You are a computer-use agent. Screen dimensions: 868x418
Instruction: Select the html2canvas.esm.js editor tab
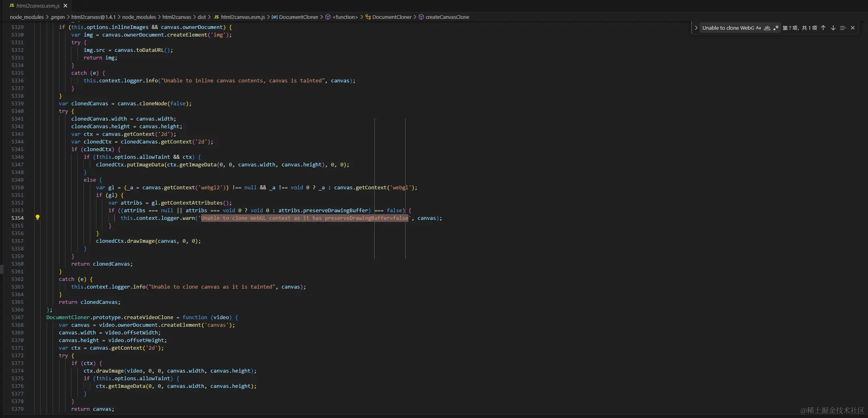[38, 6]
